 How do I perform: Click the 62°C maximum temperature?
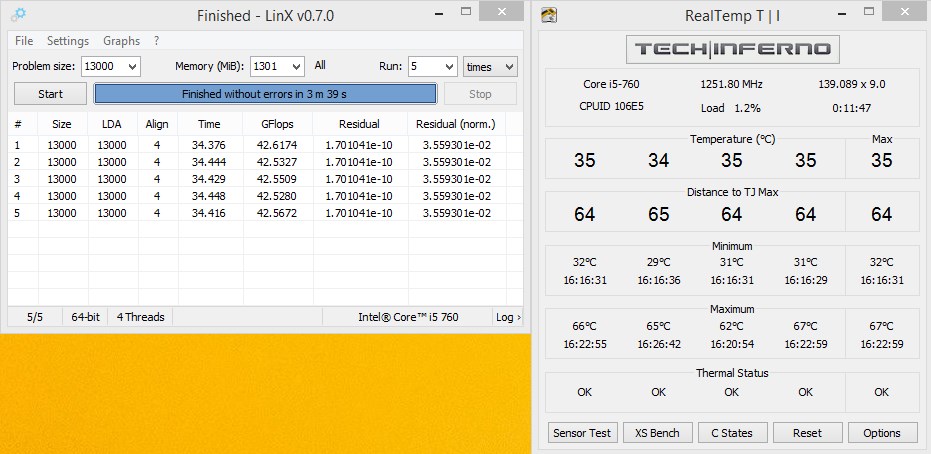[732, 326]
